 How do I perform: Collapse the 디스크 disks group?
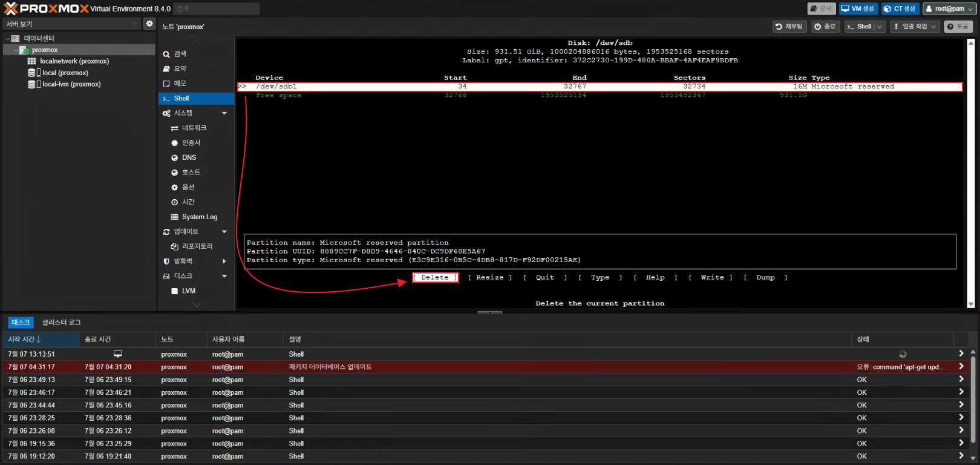click(x=224, y=276)
